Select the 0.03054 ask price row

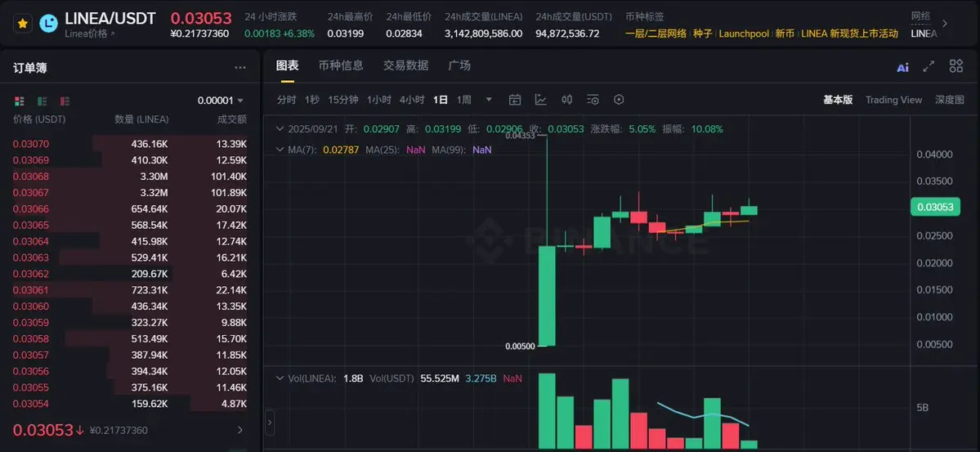[x=130, y=404]
